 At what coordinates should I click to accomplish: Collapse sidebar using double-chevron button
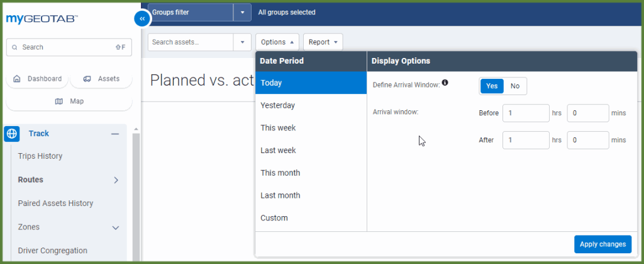(142, 19)
